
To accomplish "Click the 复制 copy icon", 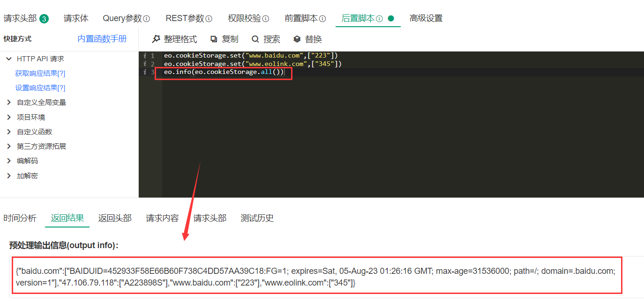I will (x=214, y=39).
